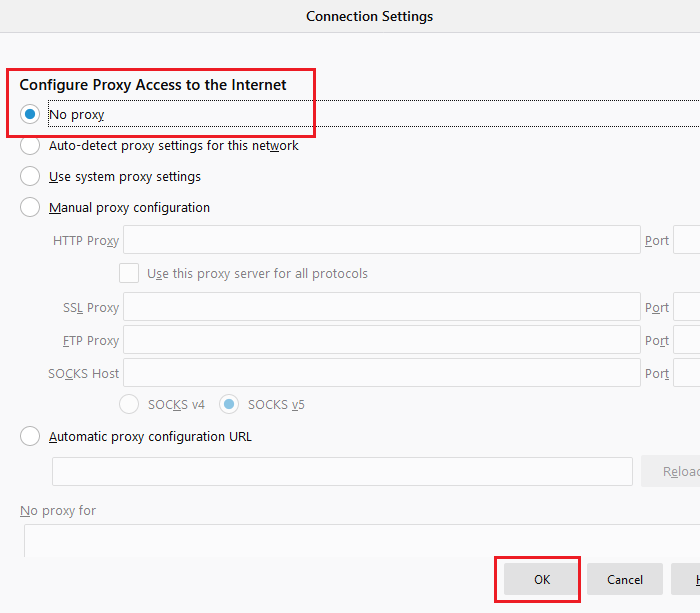Focus the SOCKS Host text field
The height and width of the screenshot is (613, 700).
point(381,373)
